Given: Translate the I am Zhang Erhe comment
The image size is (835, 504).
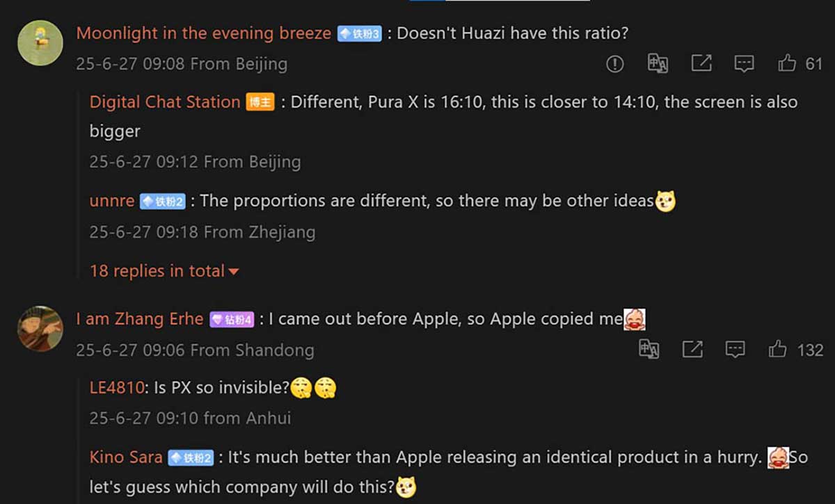Looking at the screenshot, I should 649,350.
